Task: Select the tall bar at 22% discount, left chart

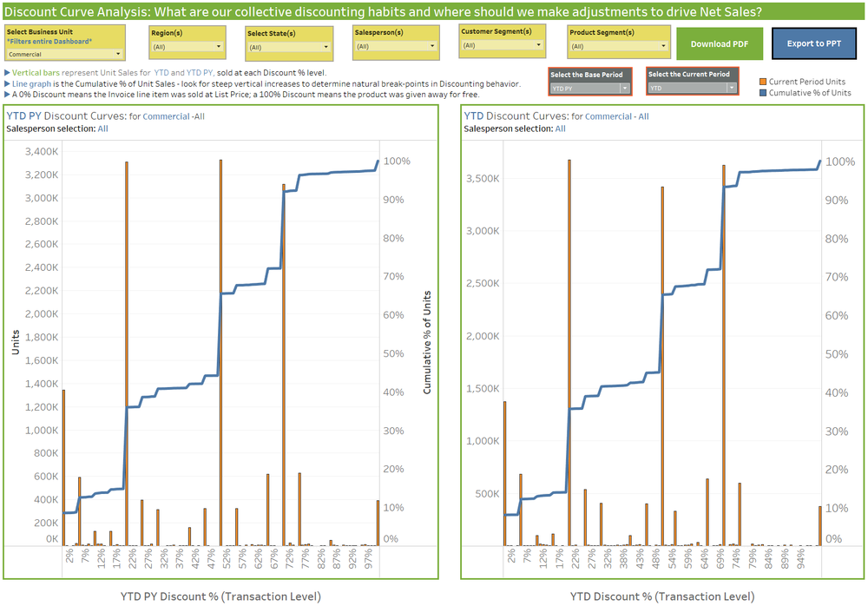Action: pos(128,347)
